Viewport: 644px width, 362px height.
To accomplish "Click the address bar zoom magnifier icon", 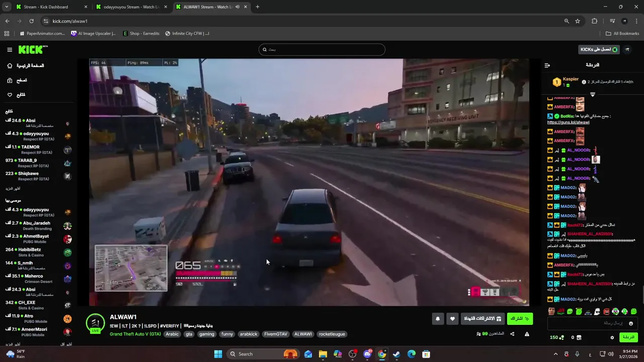I will pyautogui.click(x=567, y=21).
